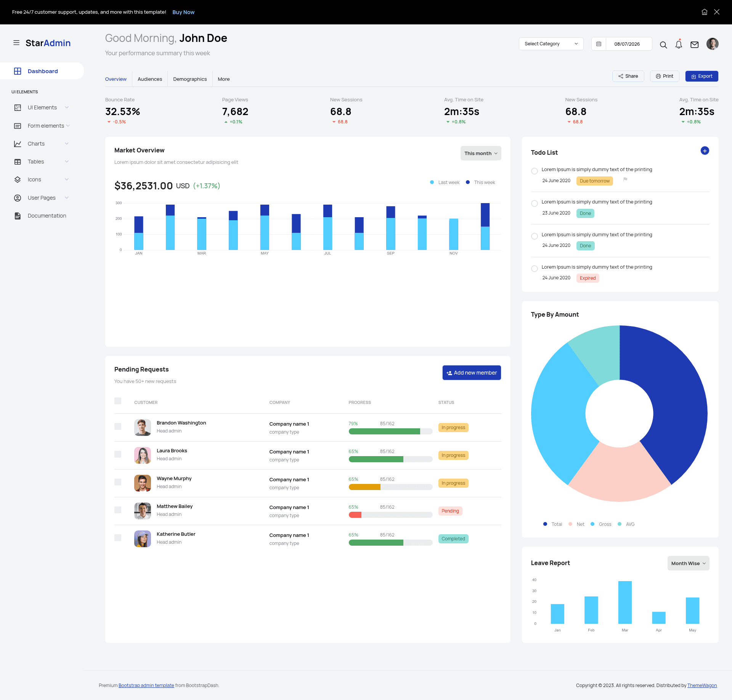The image size is (732, 700).
Task: Follow the Buy Now link in banner
Action: [183, 12]
